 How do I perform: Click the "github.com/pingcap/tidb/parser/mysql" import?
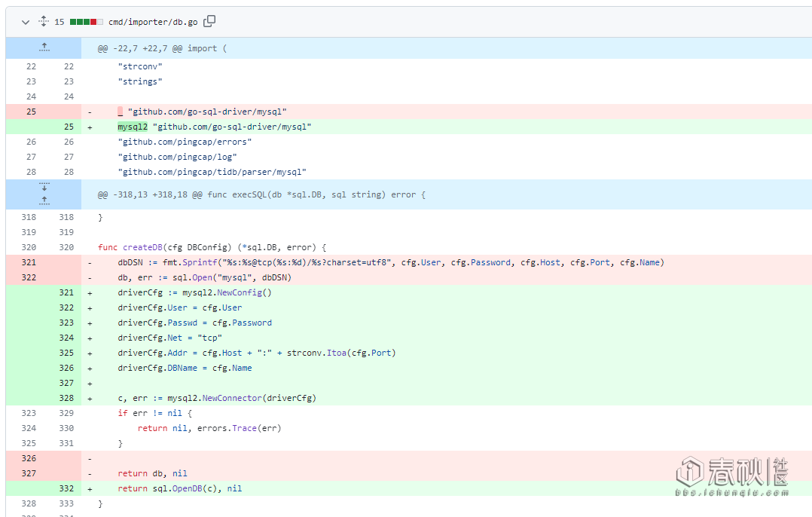pyautogui.click(x=212, y=172)
